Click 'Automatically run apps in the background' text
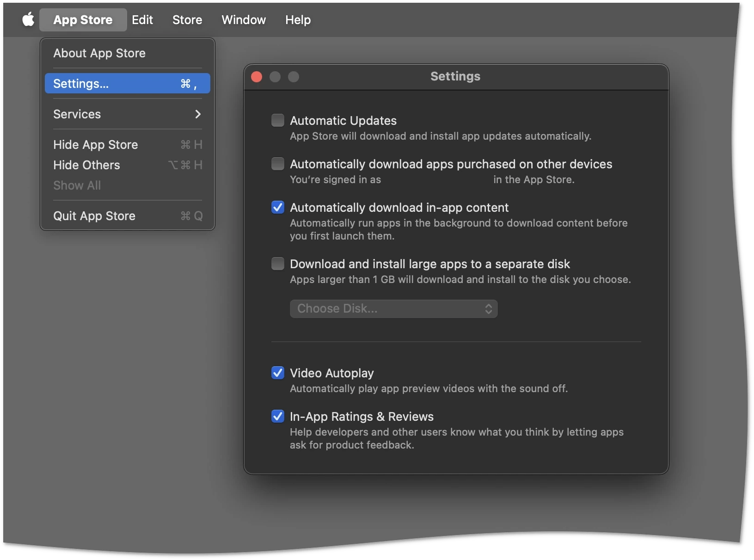Screen dimensions: 754x560 [459, 229]
